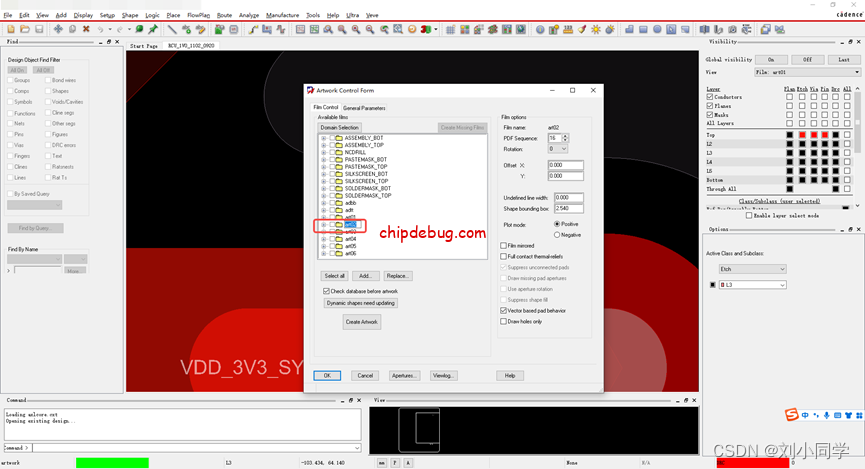Click the Open folder toolbar icon
This screenshot has height=469, width=865.
pos(24,29)
